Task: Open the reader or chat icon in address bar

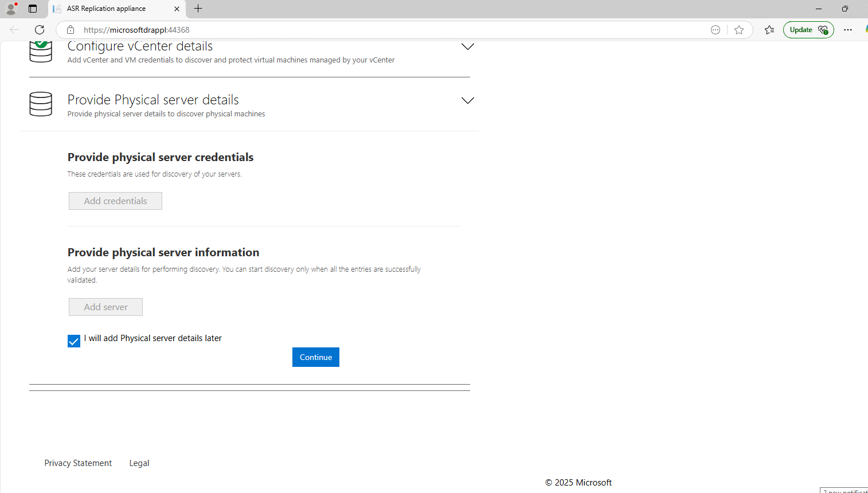Action: coord(715,30)
